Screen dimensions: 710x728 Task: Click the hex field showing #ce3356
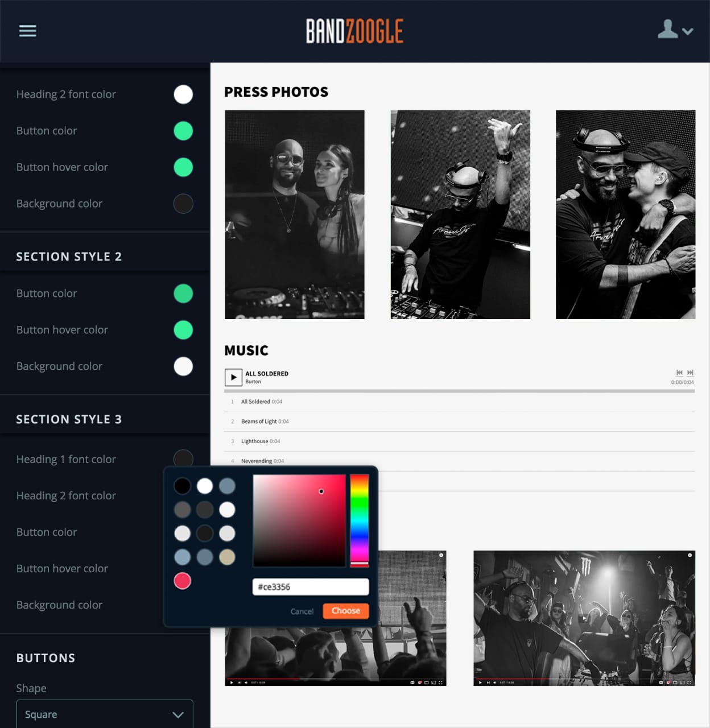[311, 586]
